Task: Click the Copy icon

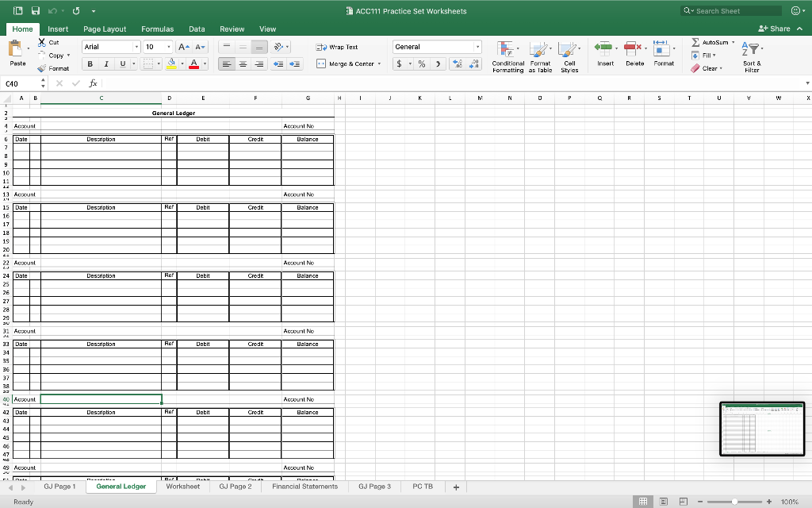Action: pyautogui.click(x=42, y=55)
